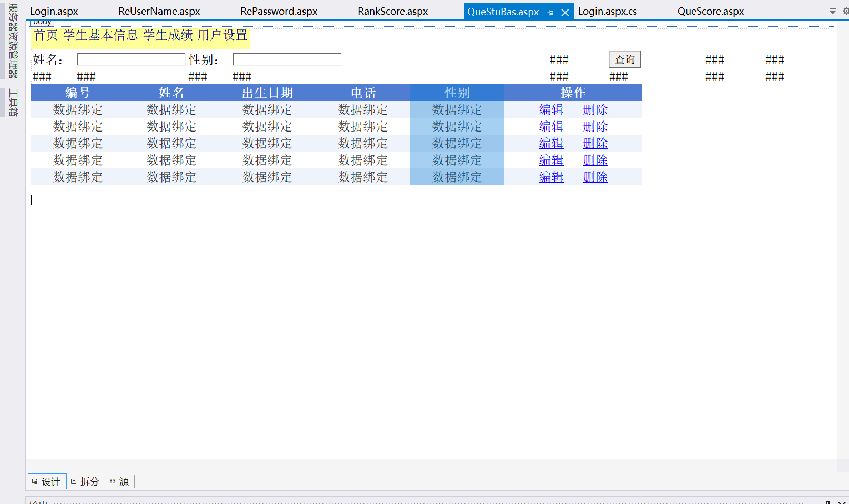The image size is (849, 504).
Task: Open the 工具箱 side panel
Action: click(13, 103)
